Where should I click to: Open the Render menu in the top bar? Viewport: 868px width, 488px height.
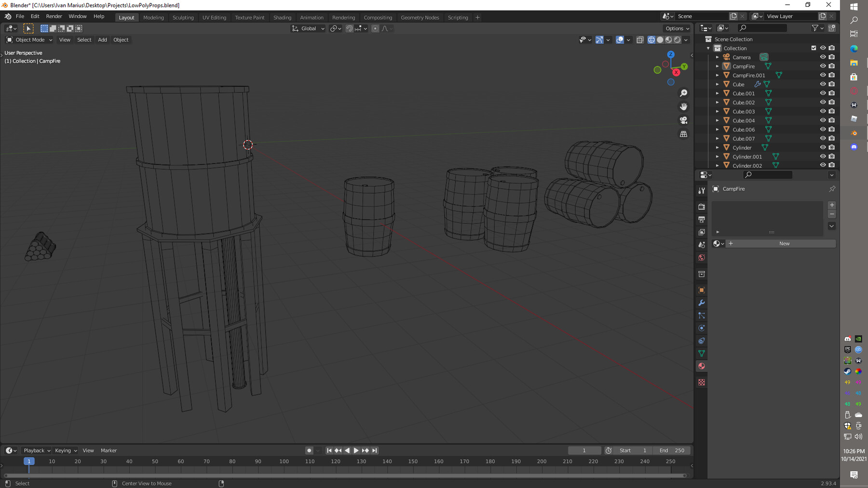(x=54, y=16)
